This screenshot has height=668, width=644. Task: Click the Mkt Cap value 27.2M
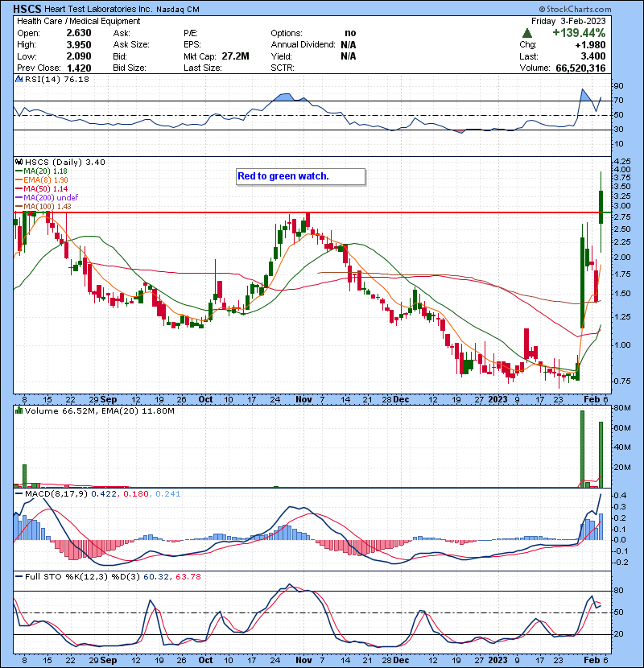point(236,56)
